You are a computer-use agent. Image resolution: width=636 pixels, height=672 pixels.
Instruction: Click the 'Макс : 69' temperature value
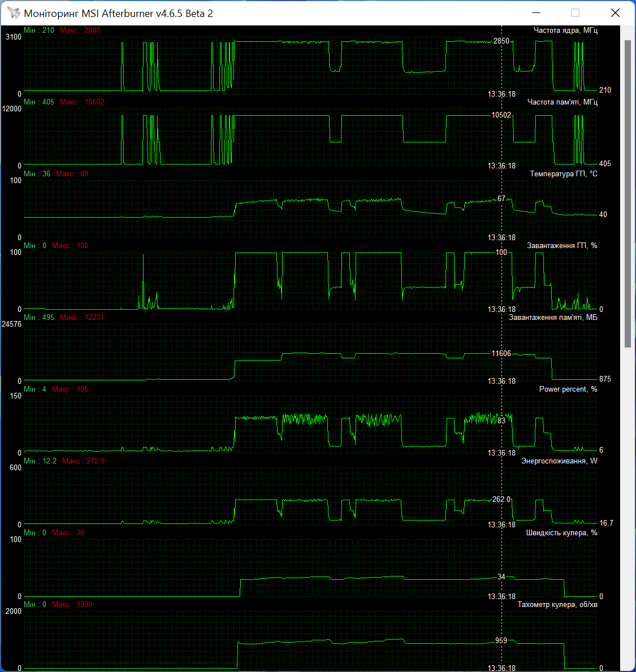click(72, 174)
